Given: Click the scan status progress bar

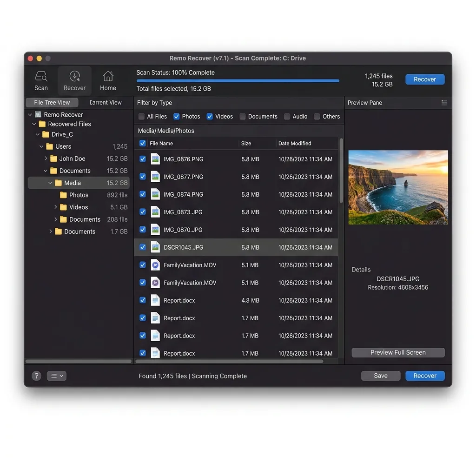Looking at the screenshot, I should [238, 81].
